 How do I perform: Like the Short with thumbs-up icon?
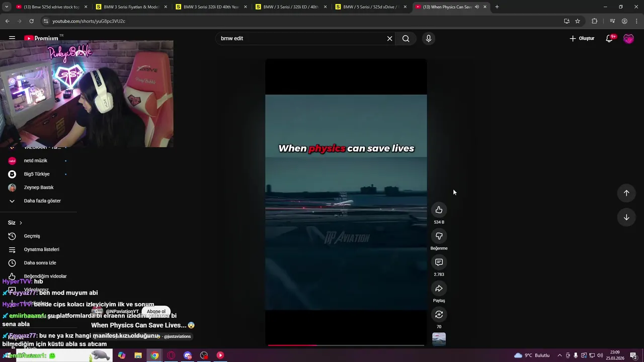click(x=439, y=210)
